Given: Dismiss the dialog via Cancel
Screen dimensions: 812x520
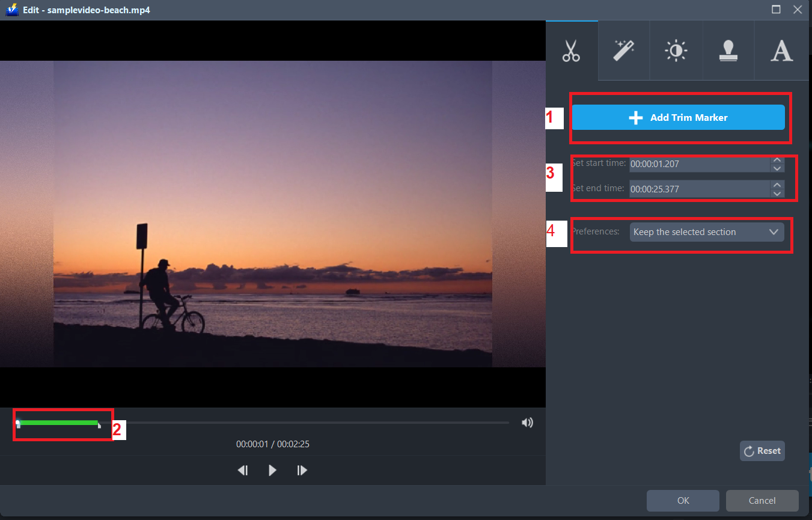Looking at the screenshot, I should click(x=762, y=500).
